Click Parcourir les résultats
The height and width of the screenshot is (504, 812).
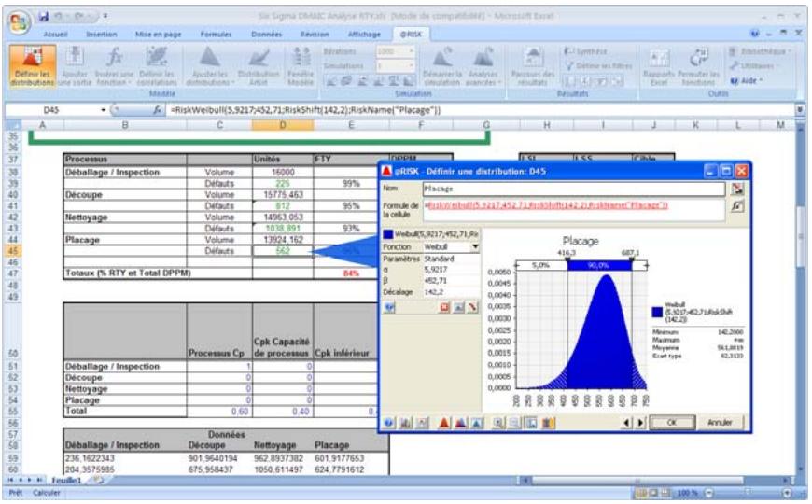(x=532, y=65)
